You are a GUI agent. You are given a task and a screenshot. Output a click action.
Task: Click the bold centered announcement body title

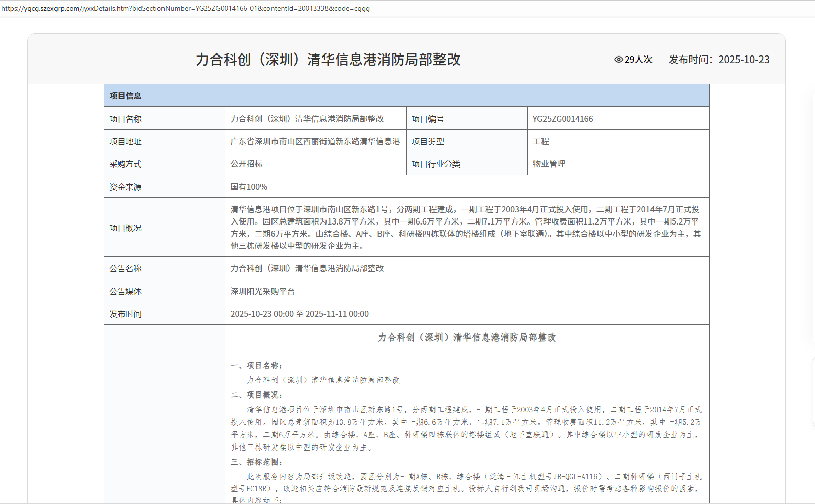(467, 338)
